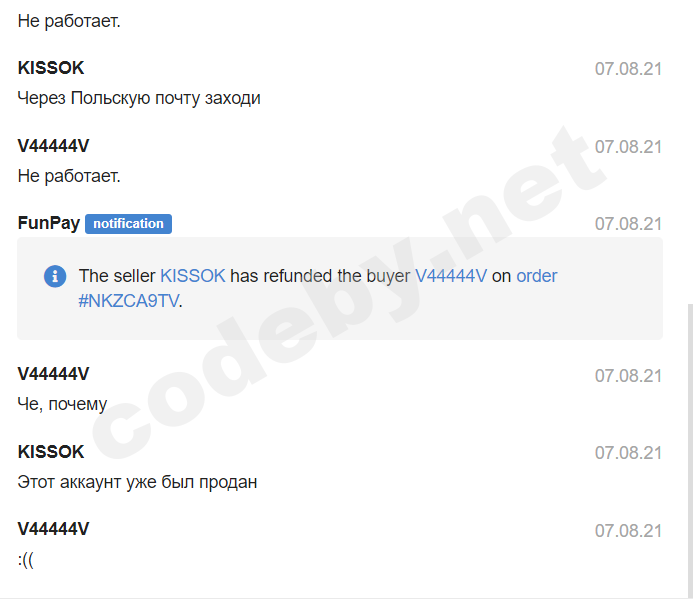This screenshot has height=605, width=693.
Task: Click the date next to the FunPay notification
Action: [628, 224]
